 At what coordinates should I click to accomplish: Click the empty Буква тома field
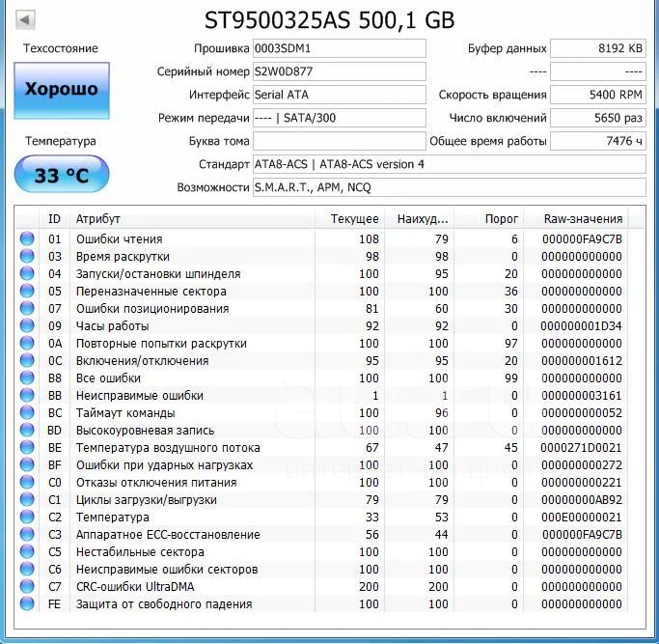(x=340, y=141)
